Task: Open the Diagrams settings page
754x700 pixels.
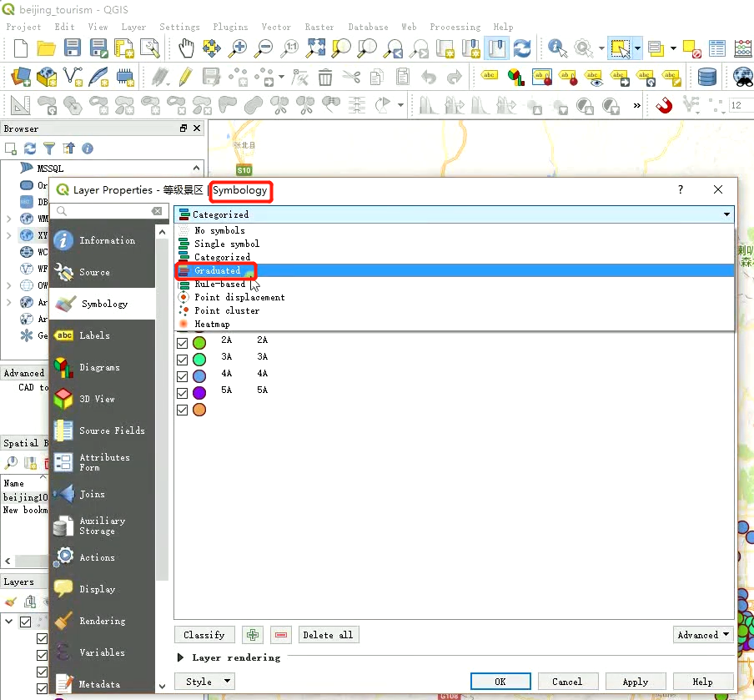Action: [x=103, y=367]
